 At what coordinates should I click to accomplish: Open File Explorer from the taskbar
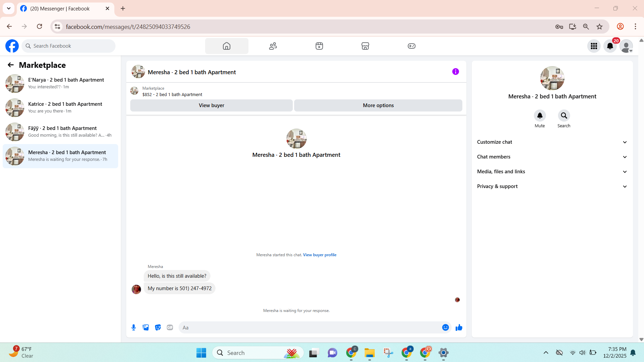(370, 353)
